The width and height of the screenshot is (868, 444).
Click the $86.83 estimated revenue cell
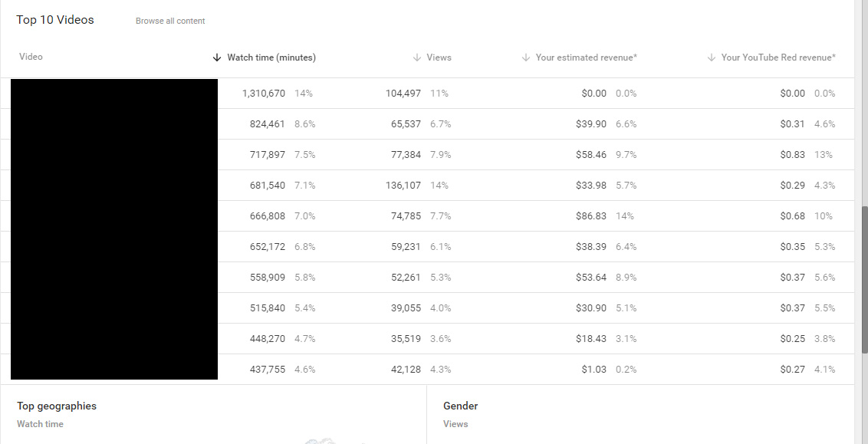click(x=590, y=216)
